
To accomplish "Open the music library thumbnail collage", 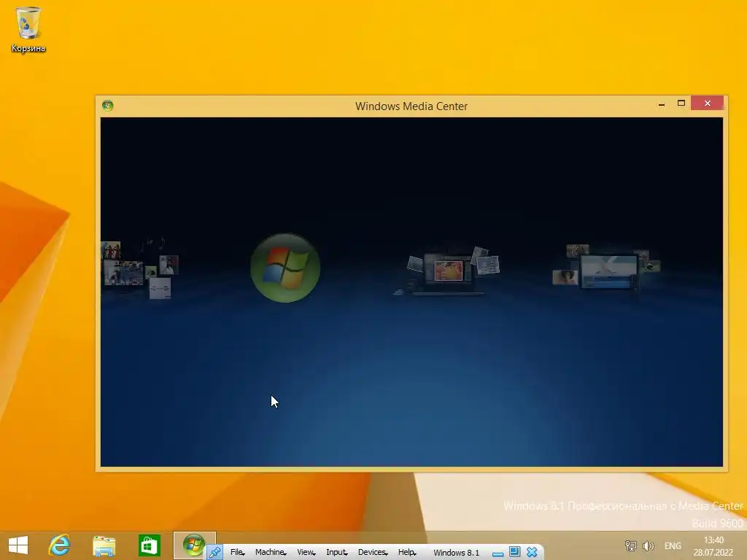I will pos(139,268).
